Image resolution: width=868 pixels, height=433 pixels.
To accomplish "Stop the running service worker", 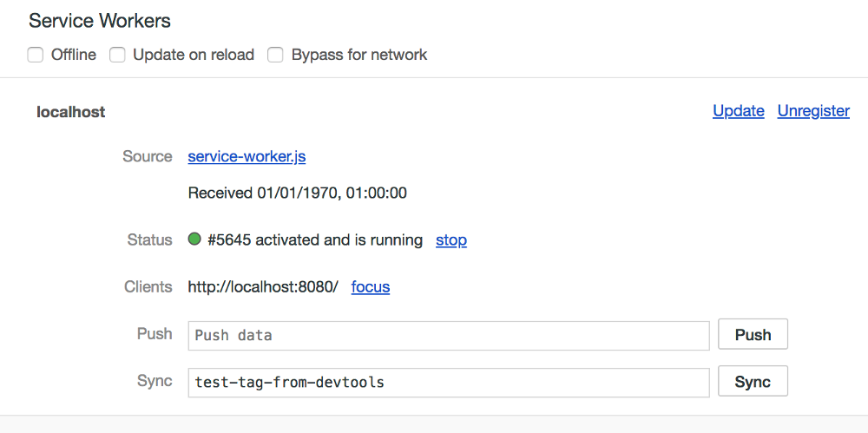I will [x=451, y=240].
